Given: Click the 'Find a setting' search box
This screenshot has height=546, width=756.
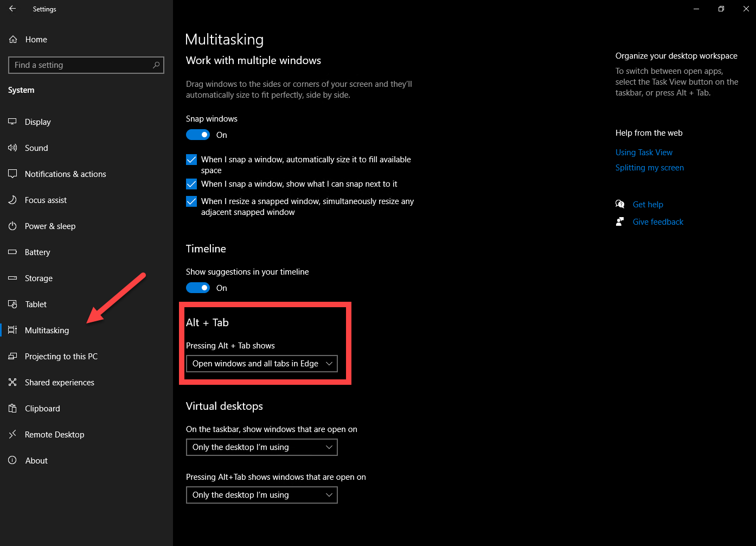Looking at the screenshot, I should (81, 65).
